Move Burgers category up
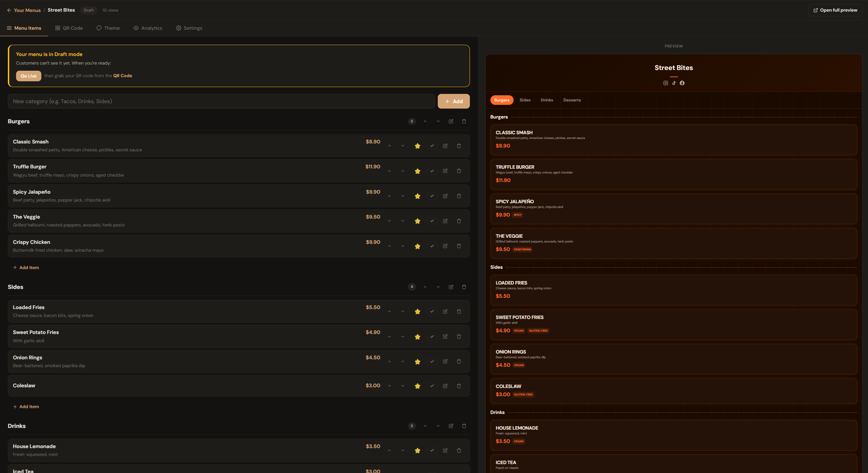 (425, 121)
